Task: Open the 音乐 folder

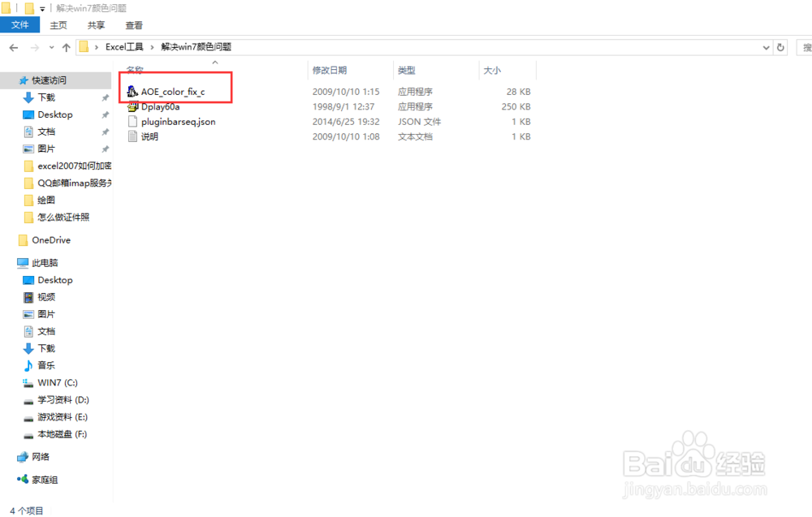Action: pos(46,365)
